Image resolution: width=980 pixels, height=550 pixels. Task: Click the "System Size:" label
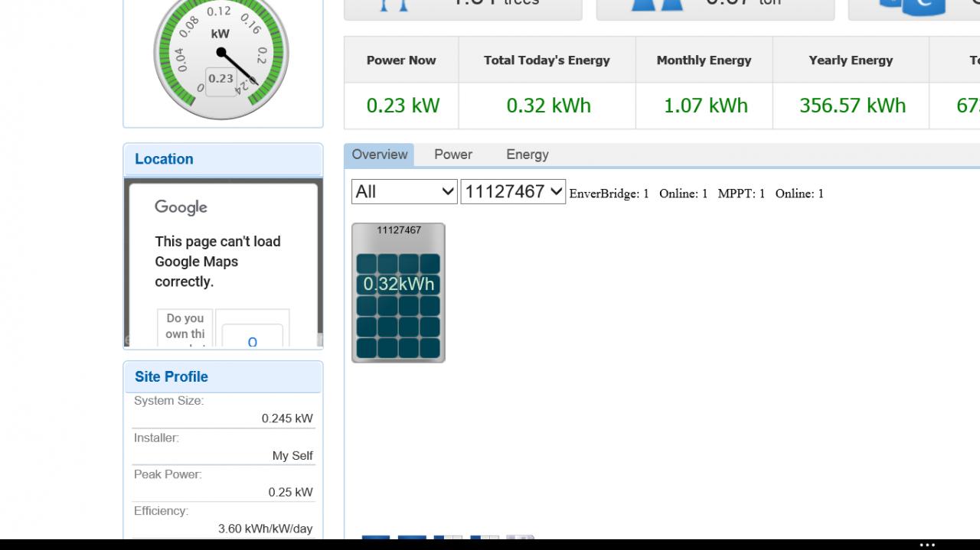(x=168, y=401)
